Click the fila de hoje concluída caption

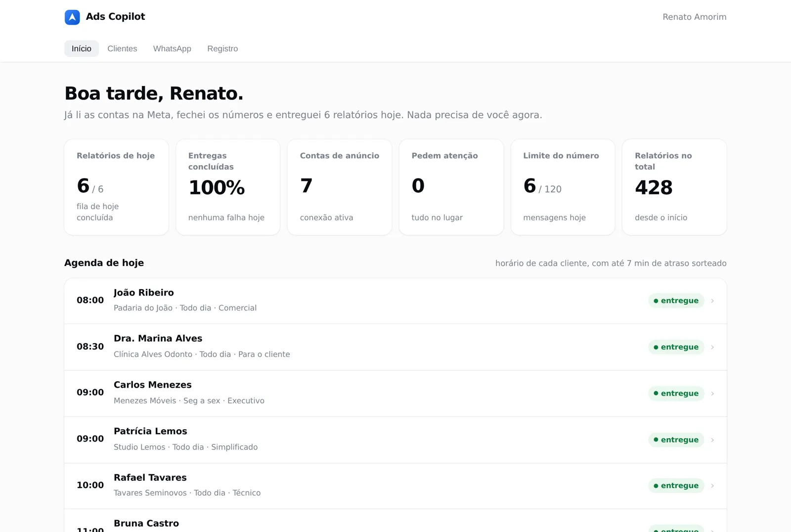[x=98, y=212]
